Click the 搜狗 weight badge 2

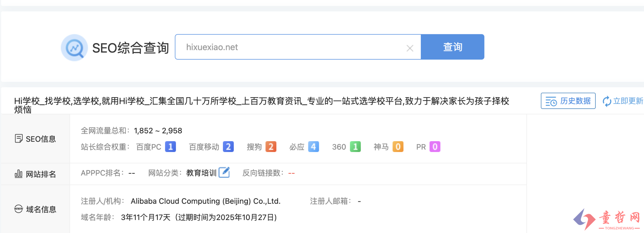pyautogui.click(x=271, y=147)
